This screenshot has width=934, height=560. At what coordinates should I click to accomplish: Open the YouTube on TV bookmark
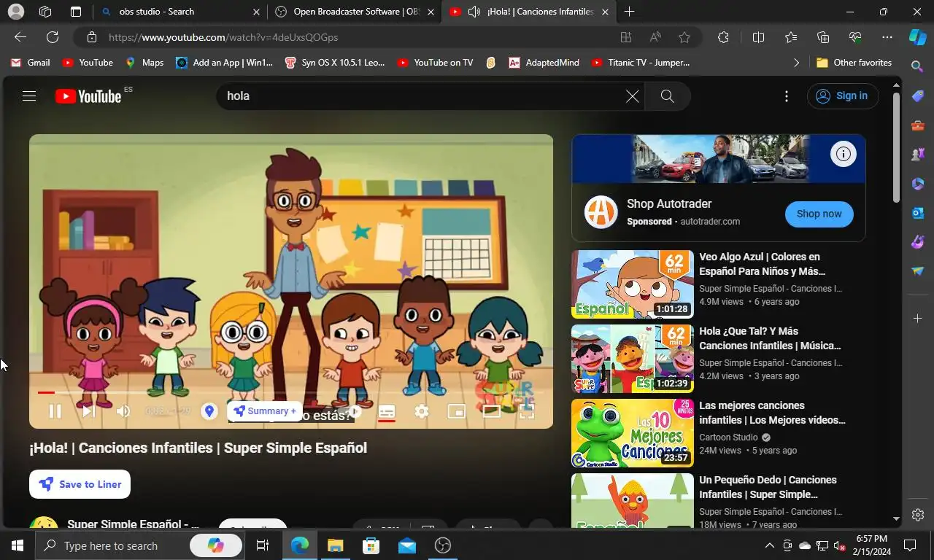pyautogui.click(x=435, y=63)
